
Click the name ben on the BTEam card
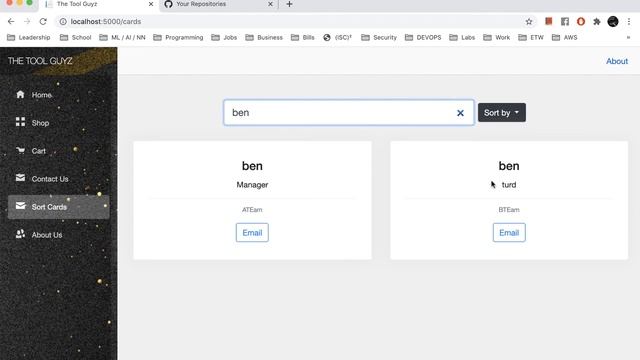pos(509,166)
